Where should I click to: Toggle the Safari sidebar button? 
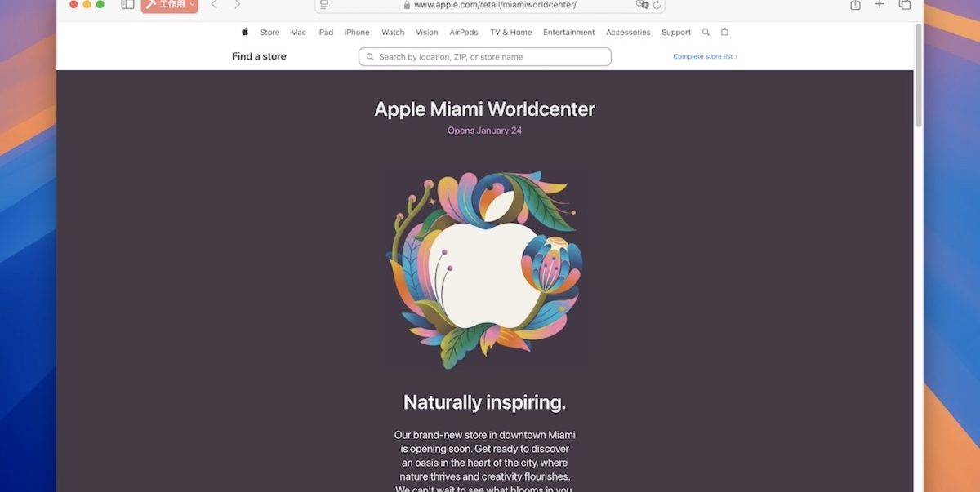pos(127,4)
